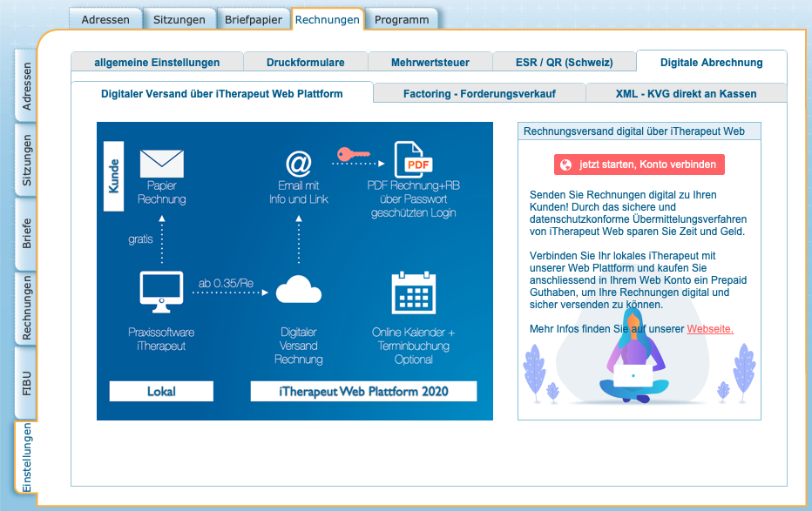This screenshot has width=812, height=511.
Task: Open the Rechnungen vertical side tab
Action: click(26, 308)
